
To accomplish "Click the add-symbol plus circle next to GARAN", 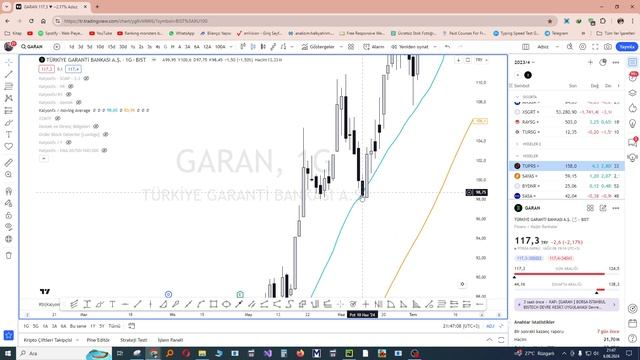I will [x=57, y=47].
